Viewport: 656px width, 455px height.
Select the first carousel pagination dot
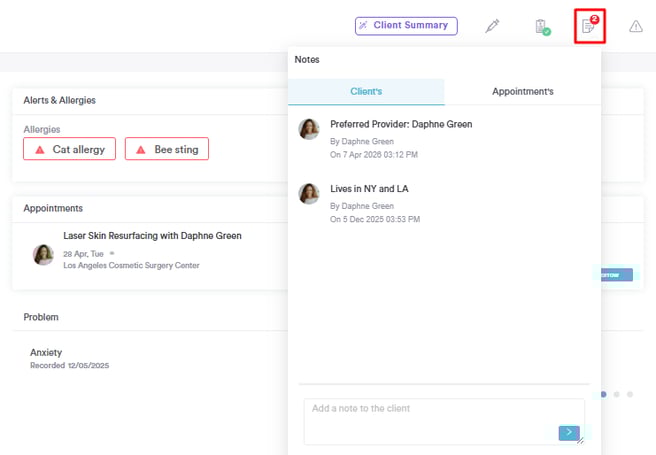604,395
